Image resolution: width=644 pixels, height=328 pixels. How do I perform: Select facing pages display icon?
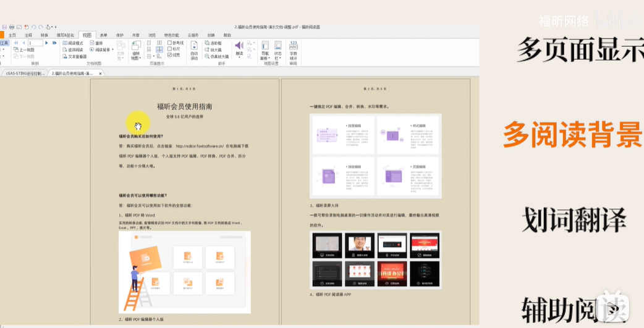(159, 43)
